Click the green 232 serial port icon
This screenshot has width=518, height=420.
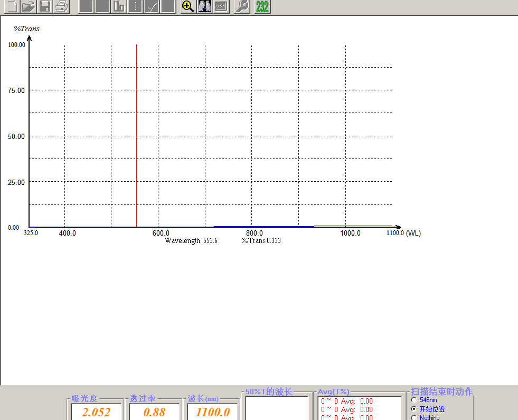click(262, 6)
